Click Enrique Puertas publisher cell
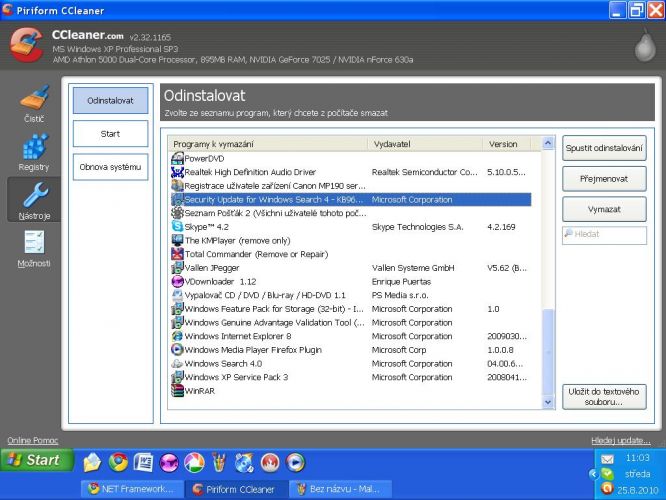This screenshot has height=500, width=666. pos(401,282)
